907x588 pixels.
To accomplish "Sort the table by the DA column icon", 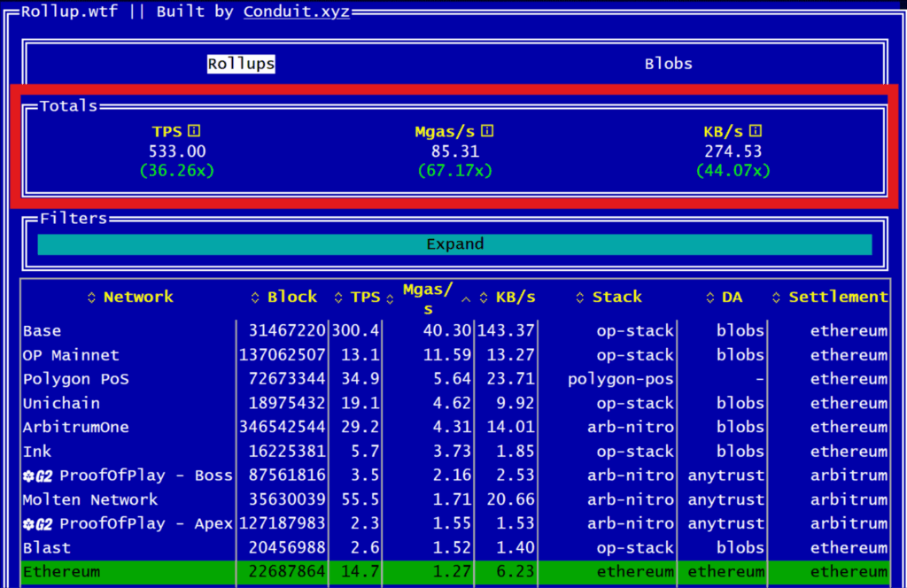I will click(x=710, y=298).
